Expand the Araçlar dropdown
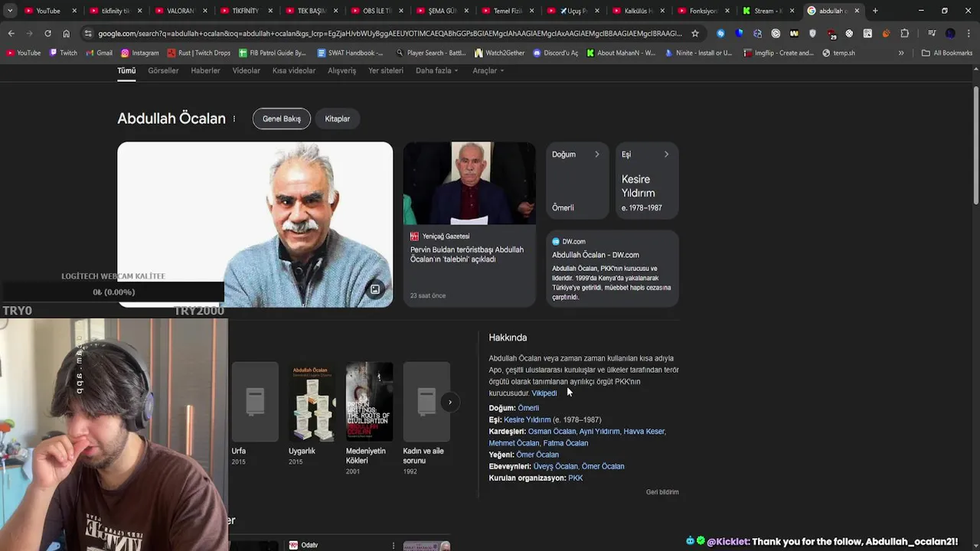Image resolution: width=980 pixels, height=551 pixels. 488,70
